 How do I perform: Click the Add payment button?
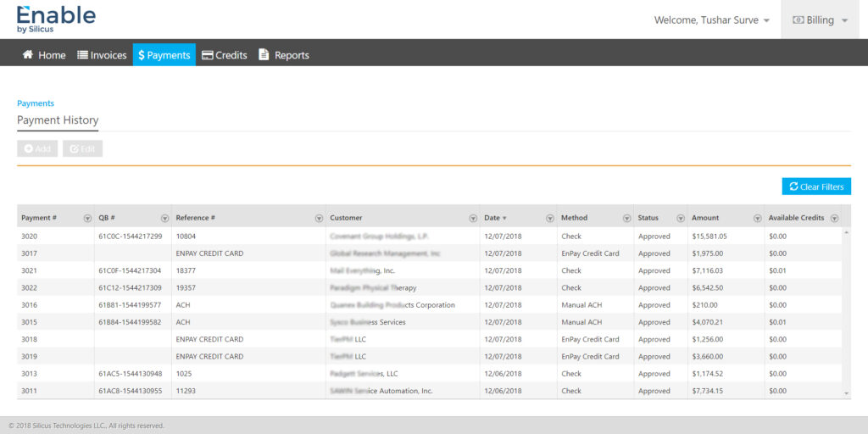(x=37, y=149)
